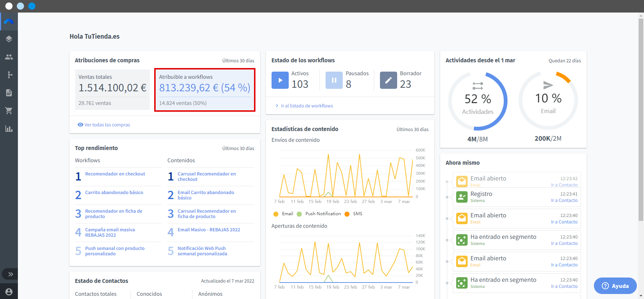The image size is (644, 299).
Task: Open Ver todas las compras link
Action: coord(107,125)
